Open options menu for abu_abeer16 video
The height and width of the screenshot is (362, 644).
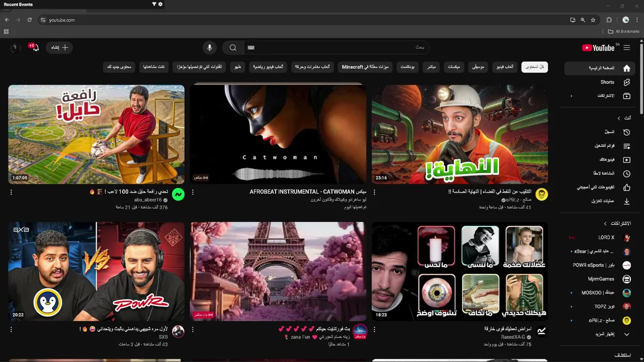[11, 192]
